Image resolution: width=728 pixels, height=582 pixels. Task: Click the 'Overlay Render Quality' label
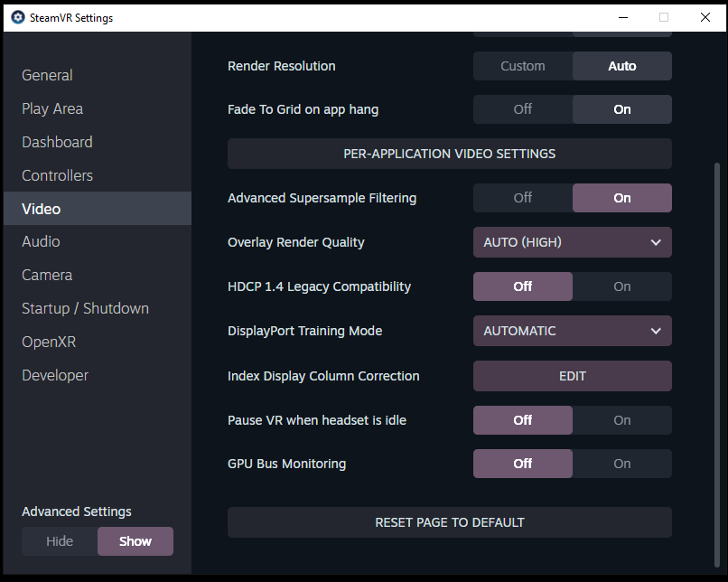point(295,242)
